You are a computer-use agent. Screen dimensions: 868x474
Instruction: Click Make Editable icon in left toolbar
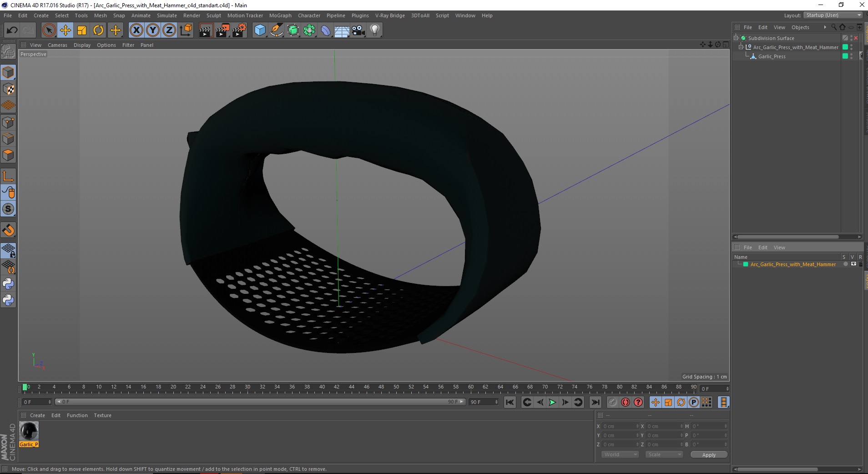(8, 52)
